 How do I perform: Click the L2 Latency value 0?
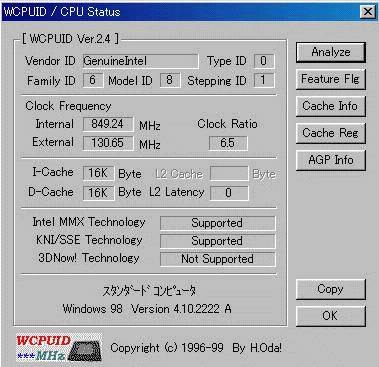click(x=229, y=193)
